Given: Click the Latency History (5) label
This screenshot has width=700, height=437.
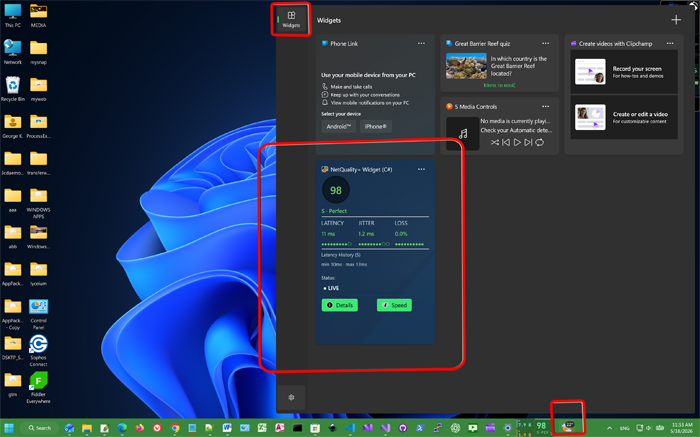Looking at the screenshot, I should click(341, 255).
